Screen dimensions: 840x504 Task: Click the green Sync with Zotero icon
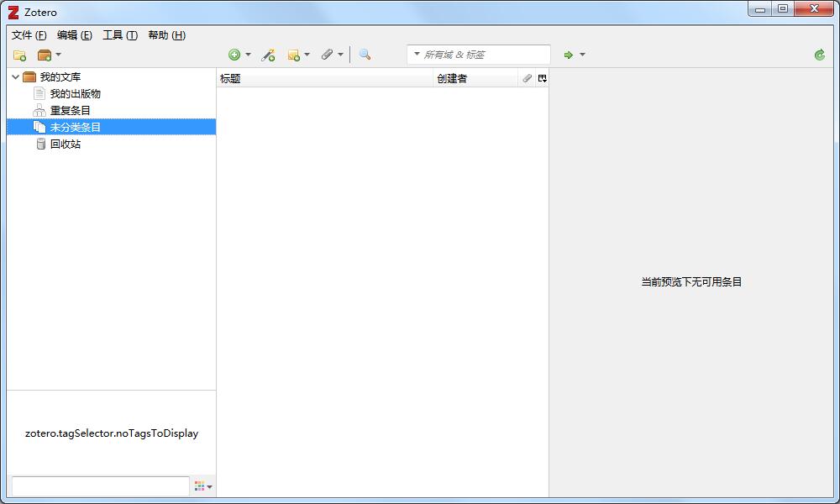[819, 55]
